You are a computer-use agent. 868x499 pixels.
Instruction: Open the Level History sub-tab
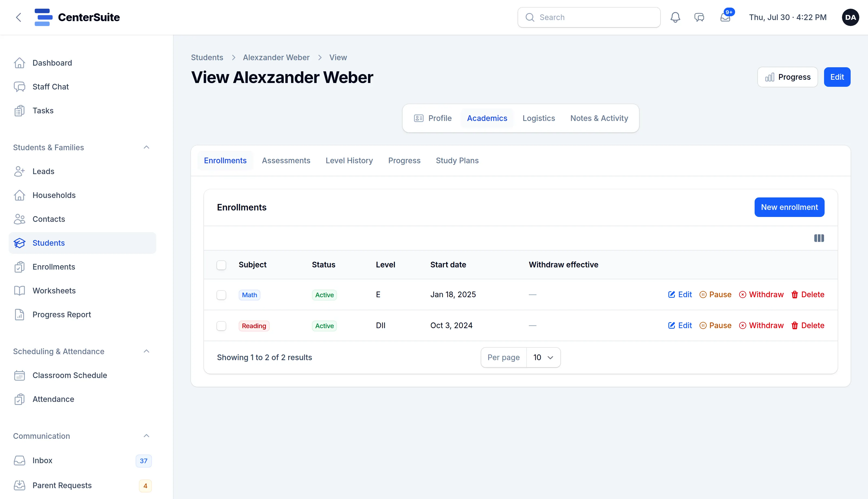point(349,161)
